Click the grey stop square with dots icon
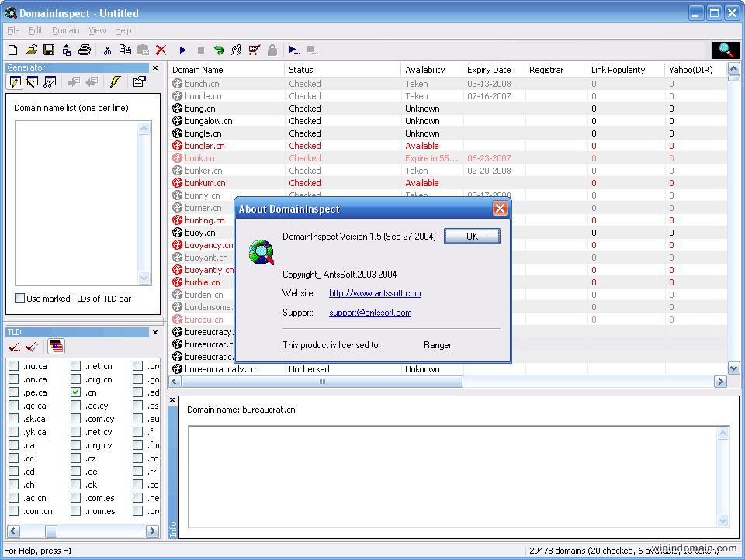The height and width of the screenshot is (560, 745). [x=313, y=50]
